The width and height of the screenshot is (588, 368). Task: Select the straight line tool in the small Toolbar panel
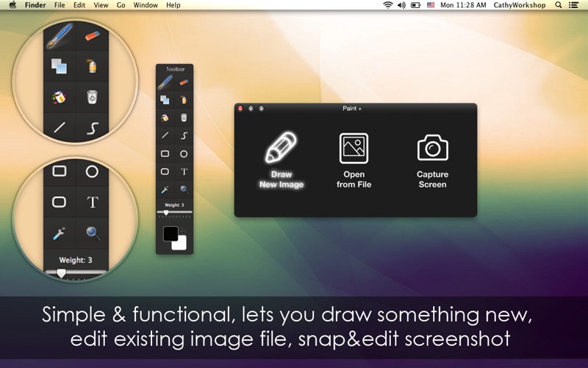coord(165,135)
